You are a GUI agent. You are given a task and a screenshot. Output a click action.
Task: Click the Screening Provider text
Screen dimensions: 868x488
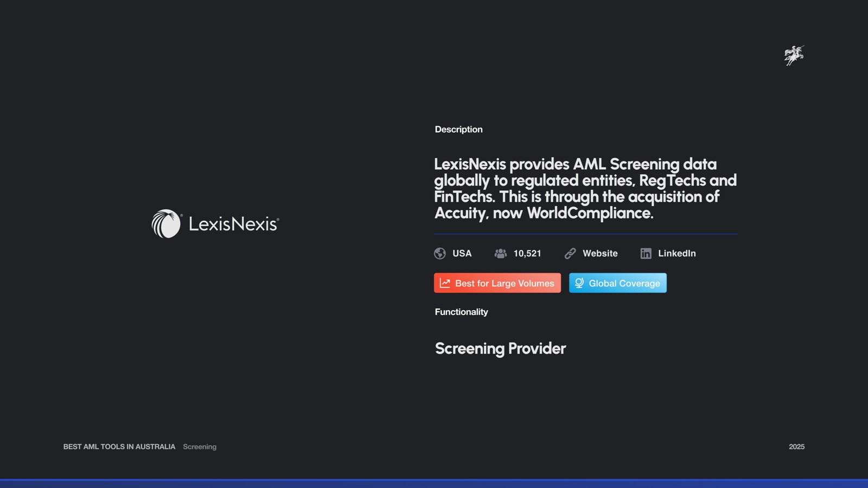point(500,348)
